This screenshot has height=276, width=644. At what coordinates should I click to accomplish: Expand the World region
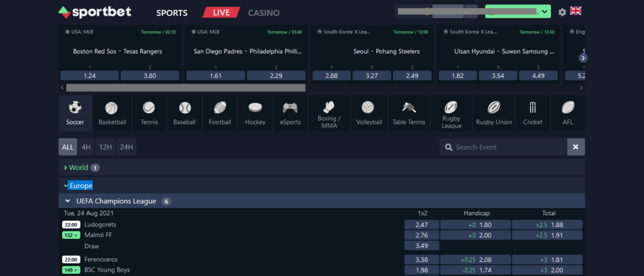321,168
